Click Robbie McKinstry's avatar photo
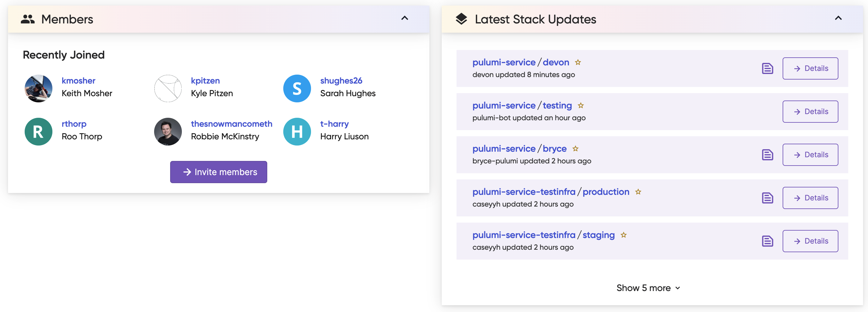 coord(168,131)
